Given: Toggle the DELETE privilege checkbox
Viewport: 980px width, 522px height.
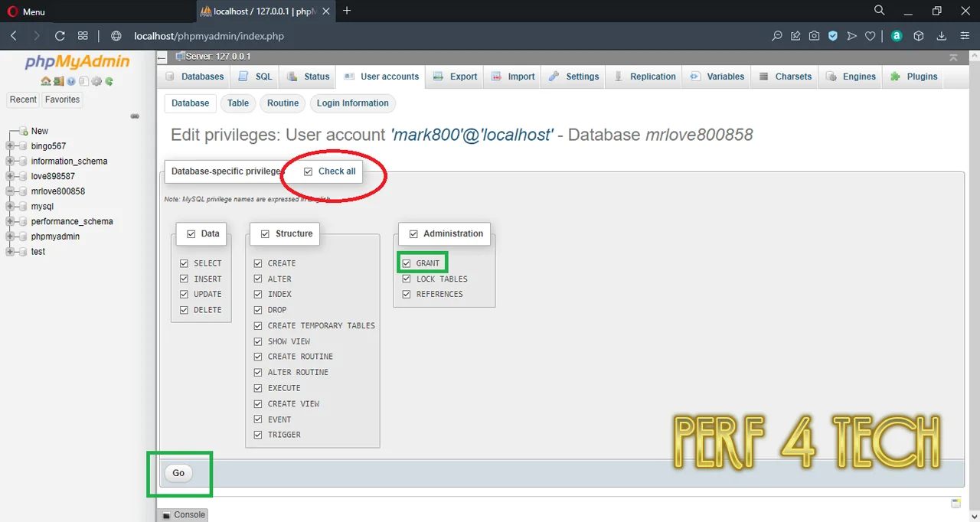Looking at the screenshot, I should 184,310.
